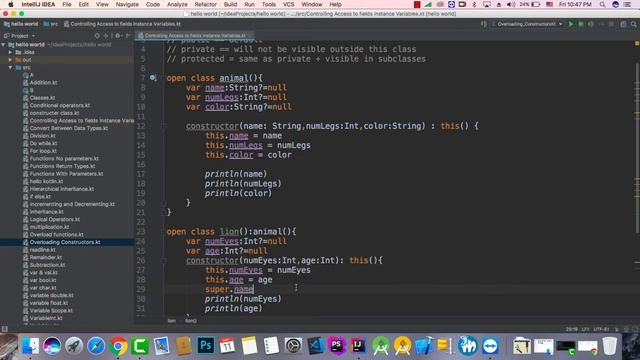This screenshot has width=640, height=360.
Task: Select Variable Scope.kt in project tree
Action: coord(51,311)
